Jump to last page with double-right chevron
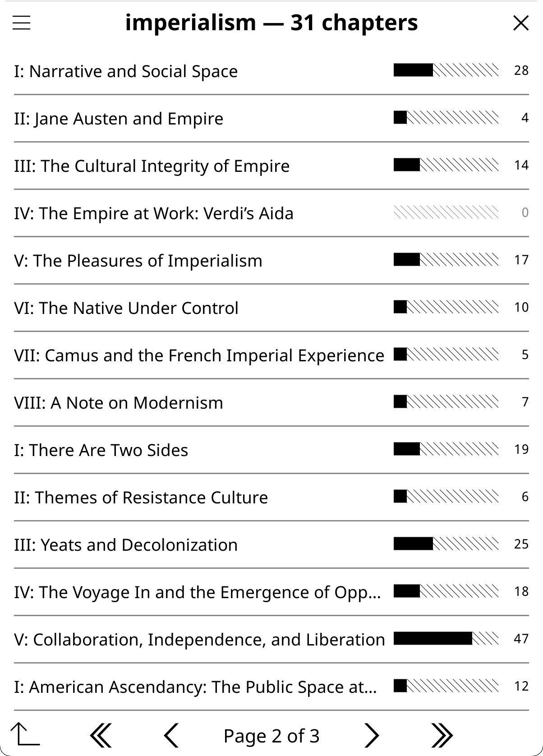This screenshot has width=543, height=756. click(x=442, y=736)
